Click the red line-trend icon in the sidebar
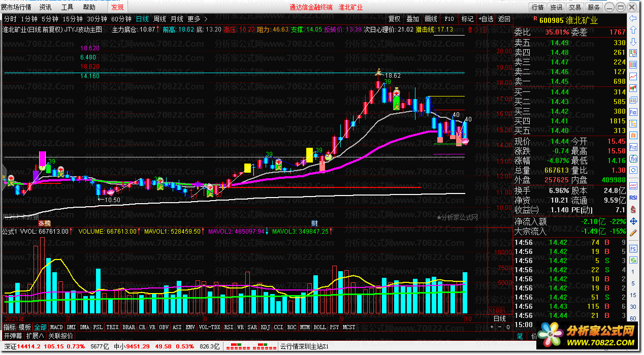The width and height of the screenshot is (644, 355). [x=633, y=76]
